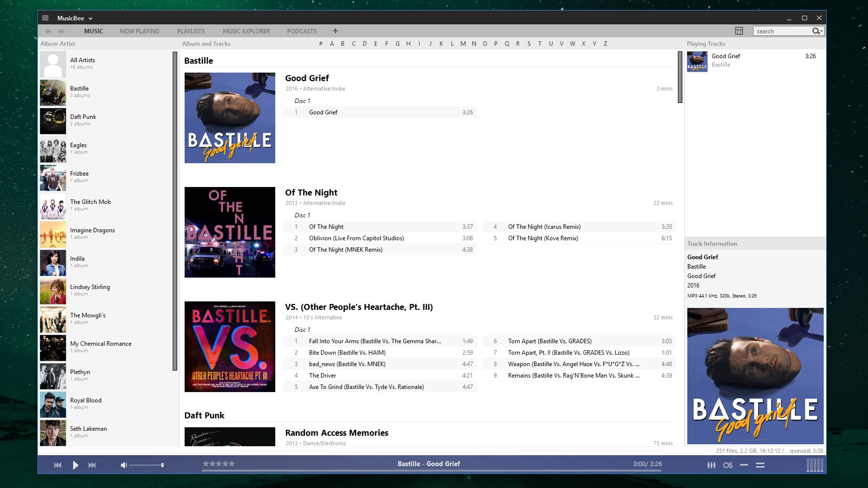
Task: Adjust the volume slider
Action: [x=146, y=465]
